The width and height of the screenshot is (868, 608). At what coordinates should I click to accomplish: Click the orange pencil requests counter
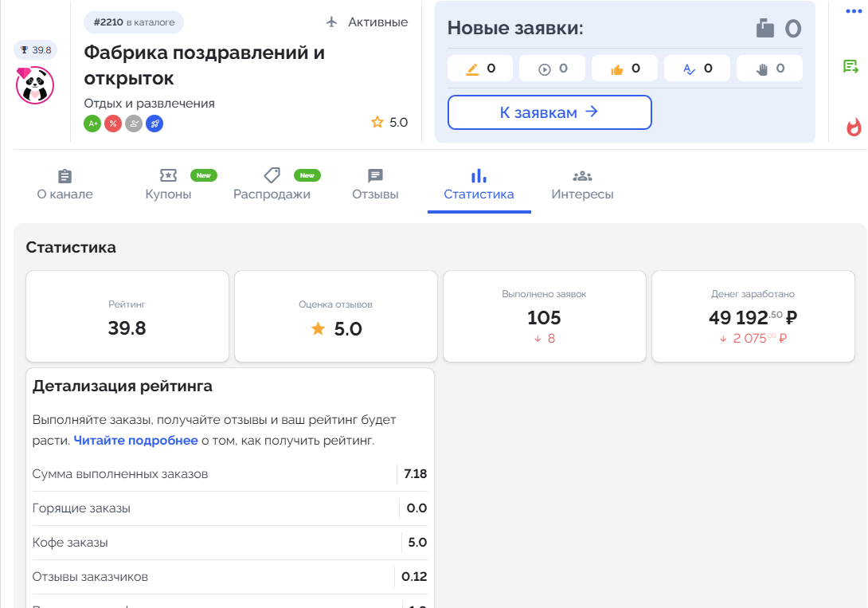tap(480, 69)
